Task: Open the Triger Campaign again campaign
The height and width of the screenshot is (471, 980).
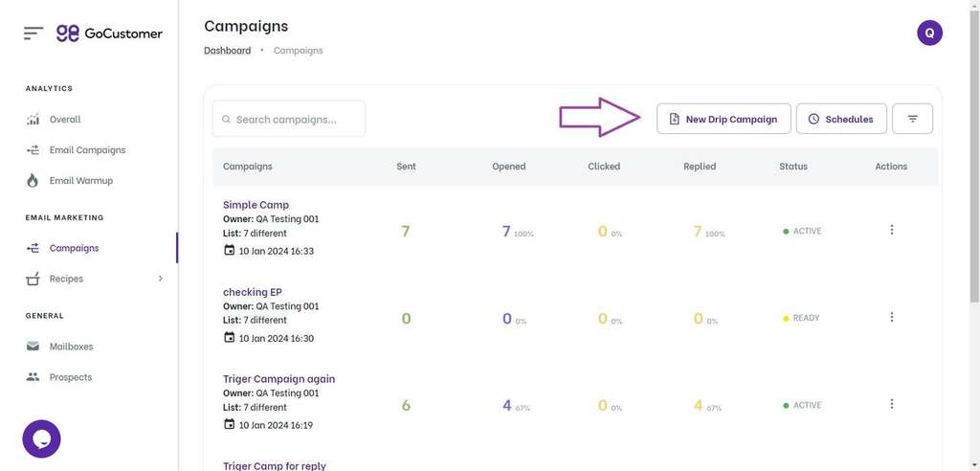Action: tap(278, 379)
